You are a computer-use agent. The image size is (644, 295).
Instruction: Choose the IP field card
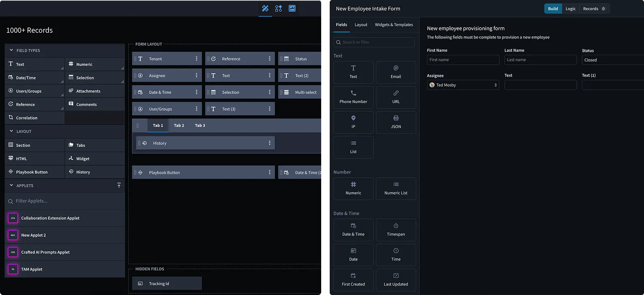[353, 123]
